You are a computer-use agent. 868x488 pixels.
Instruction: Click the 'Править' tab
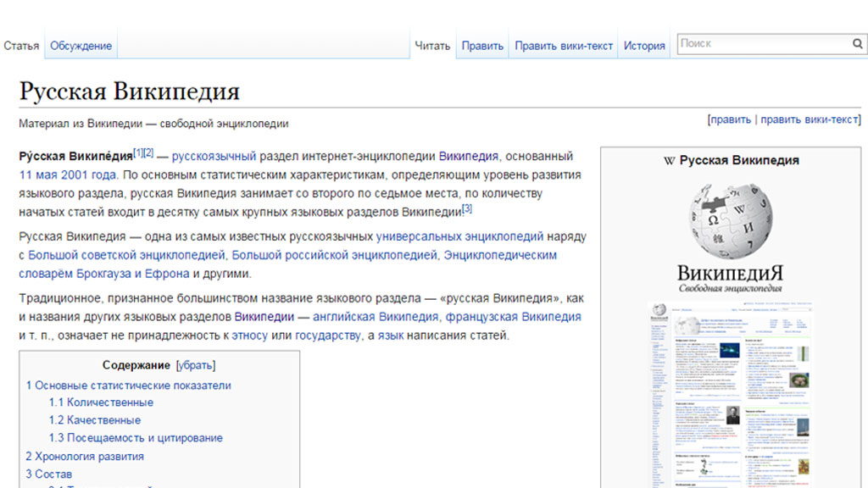482,46
